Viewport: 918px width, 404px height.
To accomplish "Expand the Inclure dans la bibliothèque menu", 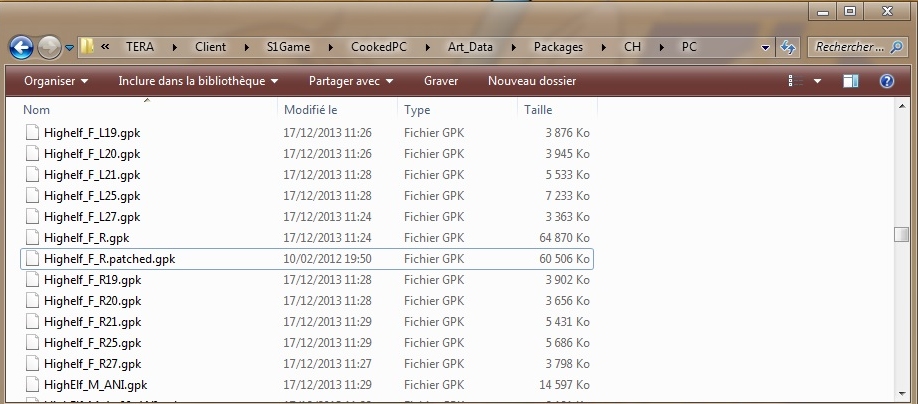I will coord(197,81).
